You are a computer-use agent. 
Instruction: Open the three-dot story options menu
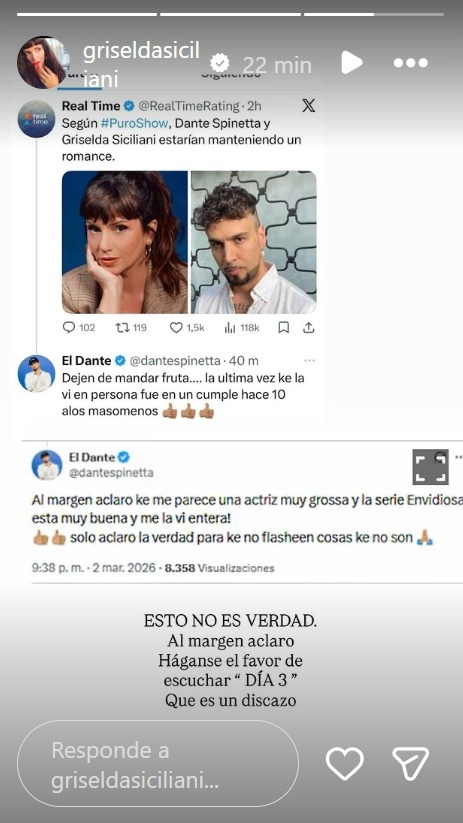411,63
